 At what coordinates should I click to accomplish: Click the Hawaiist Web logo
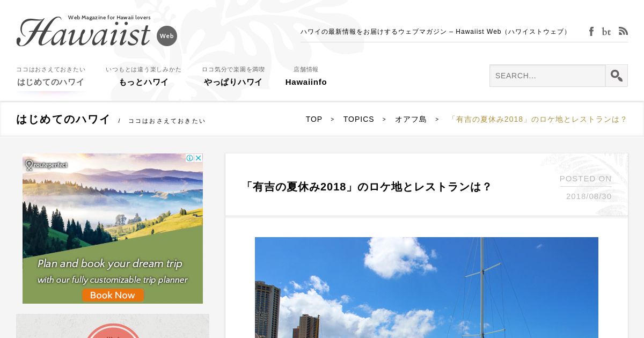click(x=97, y=31)
